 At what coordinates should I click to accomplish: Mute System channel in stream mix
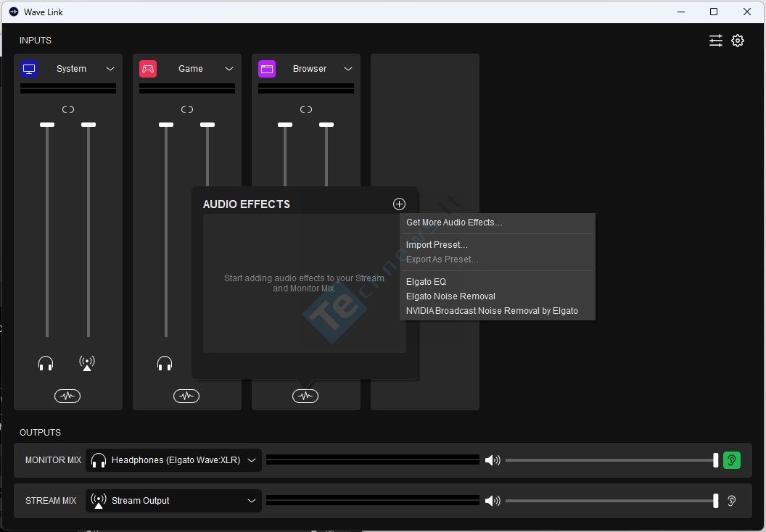pyautogui.click(x=87, y=364)
